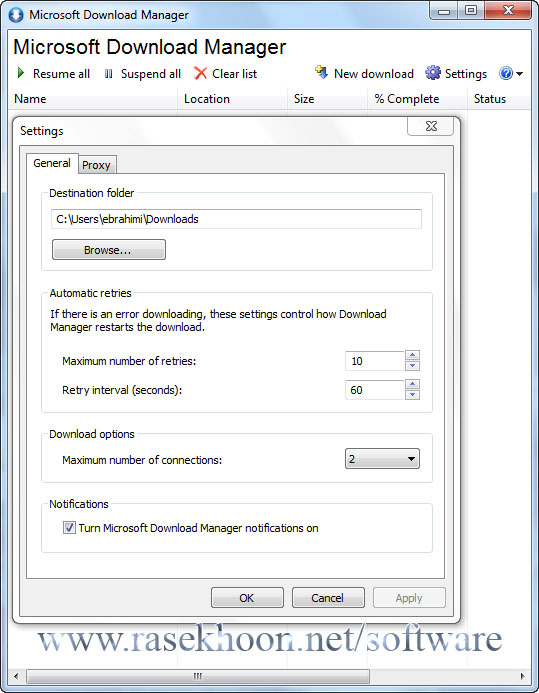
Task: Click the Resume all text label
Action: 61,74
